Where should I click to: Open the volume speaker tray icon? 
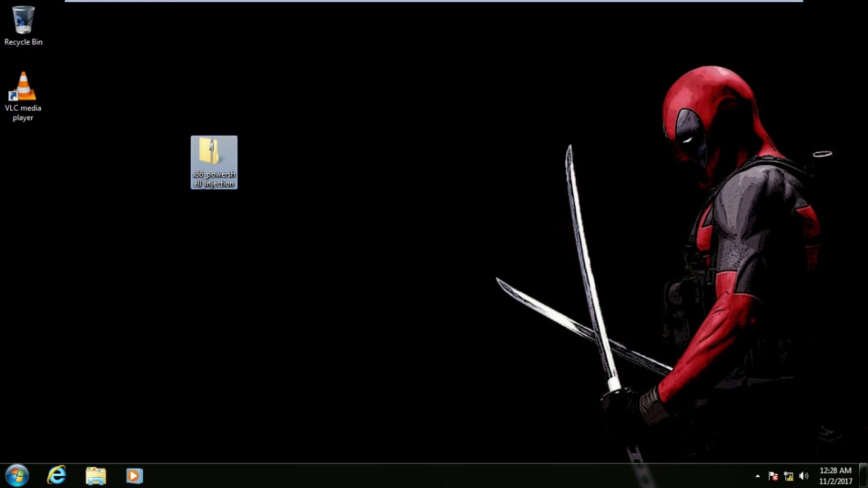[804, 476]
